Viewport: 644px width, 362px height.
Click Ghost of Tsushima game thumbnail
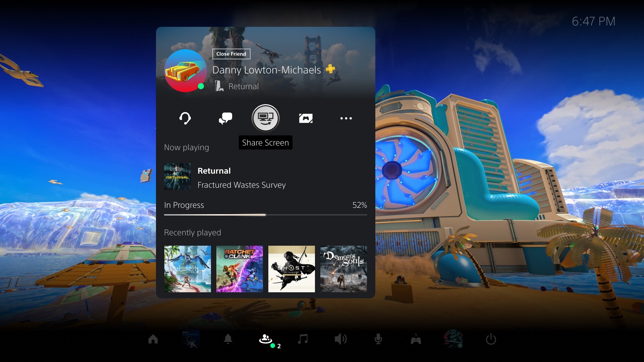(291, 269)
